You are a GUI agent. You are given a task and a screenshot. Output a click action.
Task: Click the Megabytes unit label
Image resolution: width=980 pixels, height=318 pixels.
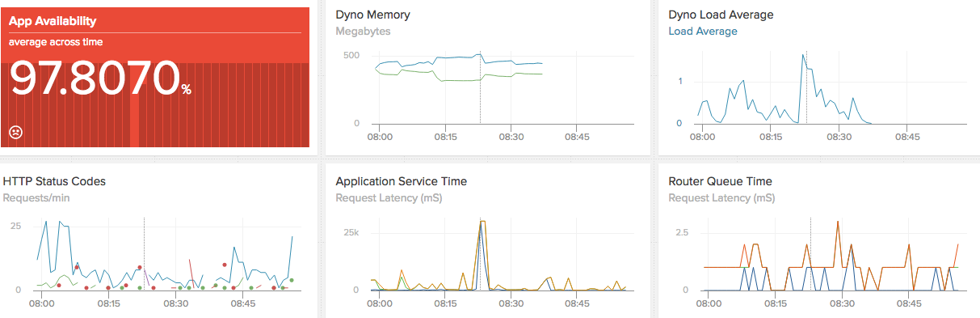[363, 32]
